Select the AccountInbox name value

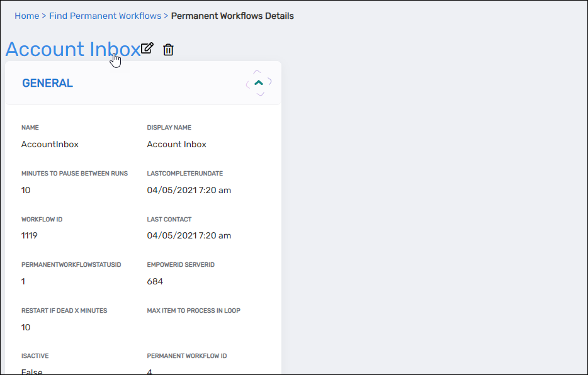(x=50, y=144)
